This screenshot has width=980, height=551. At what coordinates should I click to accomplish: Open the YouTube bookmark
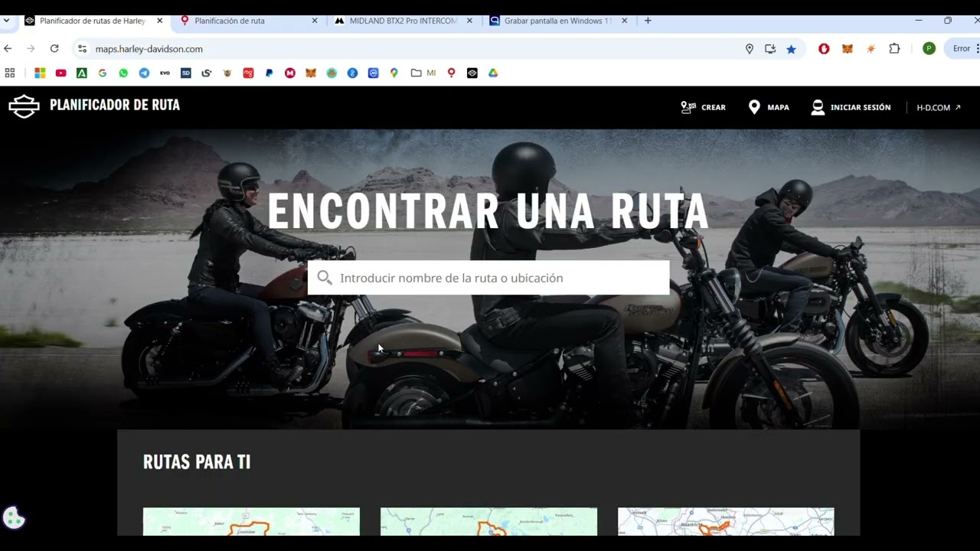point(60,73)
